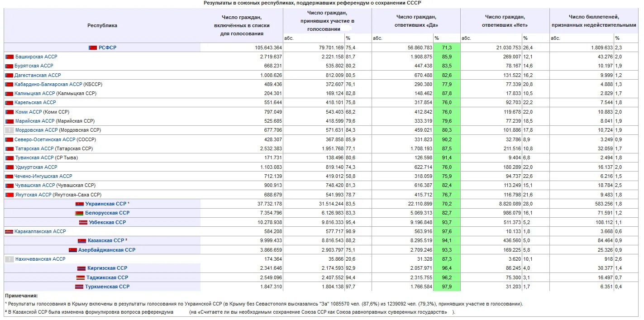644x320 pixels.
Task: Click the Республика column header
Action: click(x=102, y=26)
